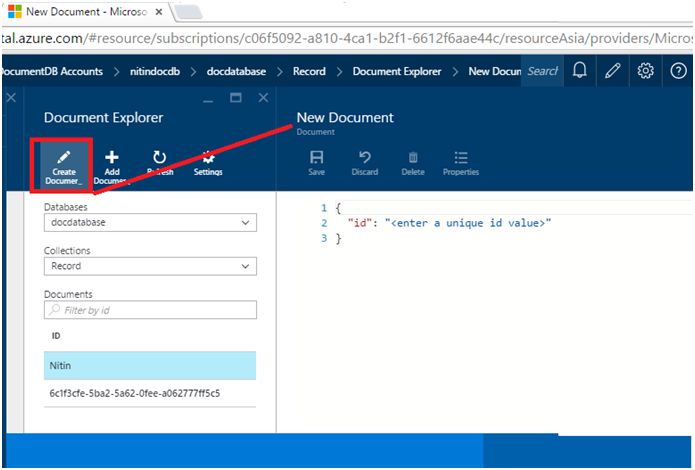
Task: Select the New Document browser tab
Action: (x=86, y=12)
